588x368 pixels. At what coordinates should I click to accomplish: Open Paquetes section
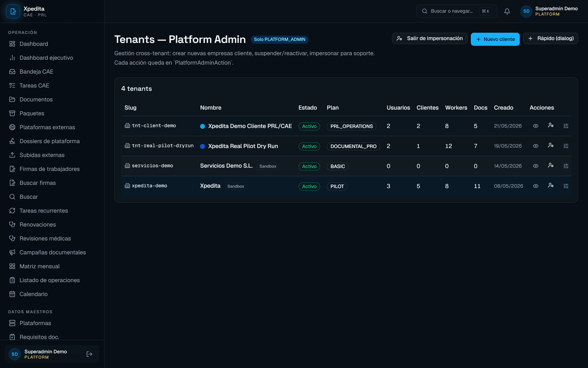point(52,113)
